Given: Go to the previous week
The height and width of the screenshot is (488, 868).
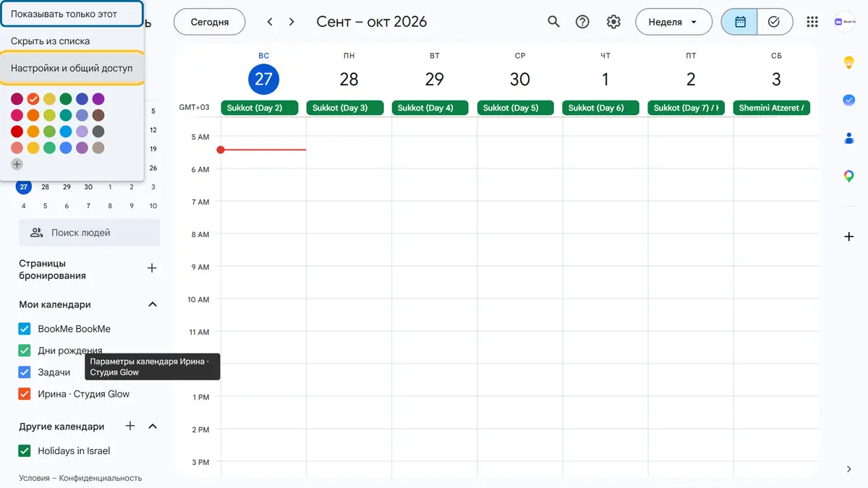Looking at the screenshot, I should [x=270, y=22].
